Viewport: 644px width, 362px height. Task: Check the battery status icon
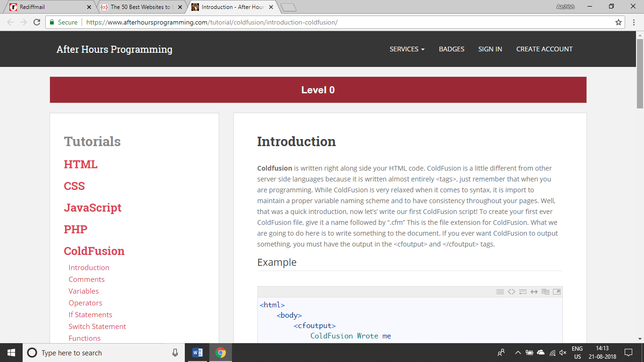coord(529,353)
